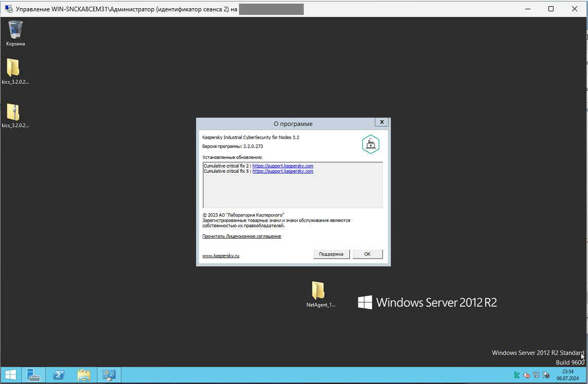Screen dimensions: 588x384
Task: Launch Server Manager from the taskbar
Action: coord(33,375)
